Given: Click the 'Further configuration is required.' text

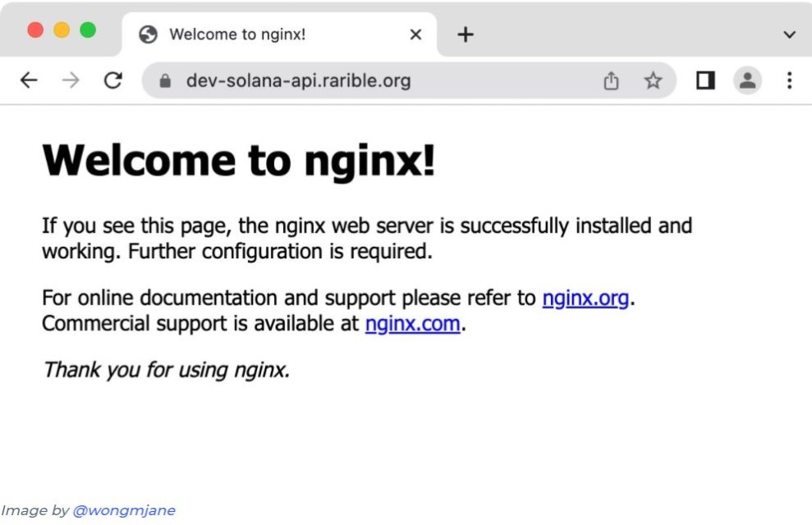Looking at the screenshot, I should (x=280, y=252).
